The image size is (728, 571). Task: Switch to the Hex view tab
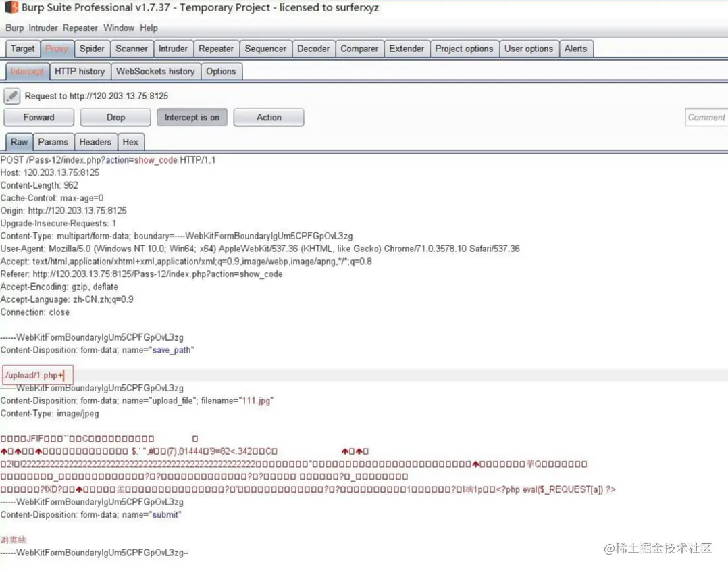pyautogui.click(x=130, y=142)
